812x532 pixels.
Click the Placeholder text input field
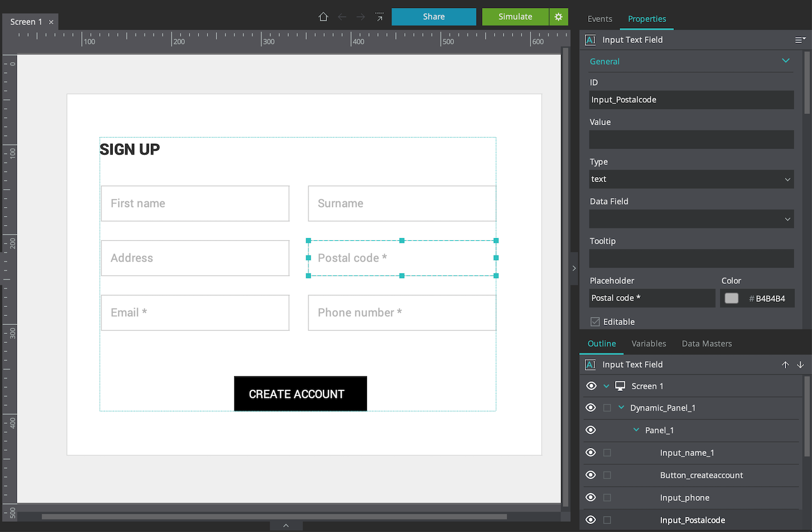(651, 298)
